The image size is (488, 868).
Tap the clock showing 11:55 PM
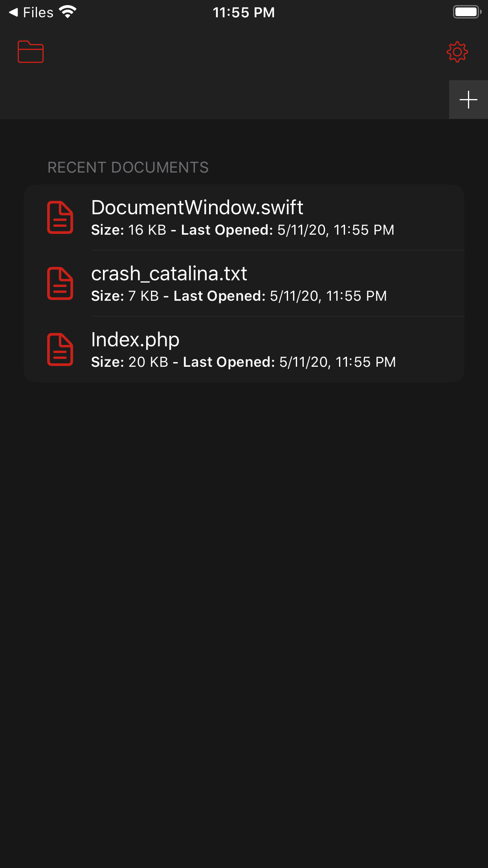tap(244, 12)
